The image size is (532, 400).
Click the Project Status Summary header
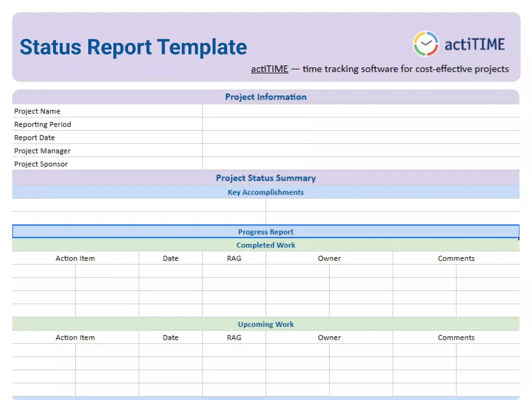(266, 178)
